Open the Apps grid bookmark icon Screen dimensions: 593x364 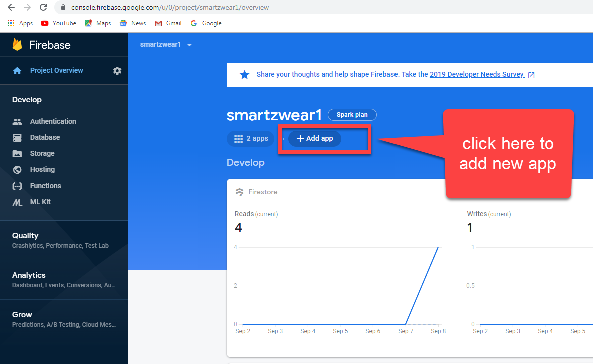11,23
